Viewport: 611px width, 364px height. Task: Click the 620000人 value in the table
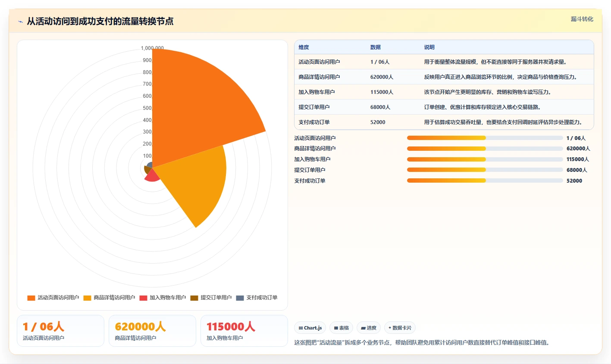[382, 77]
